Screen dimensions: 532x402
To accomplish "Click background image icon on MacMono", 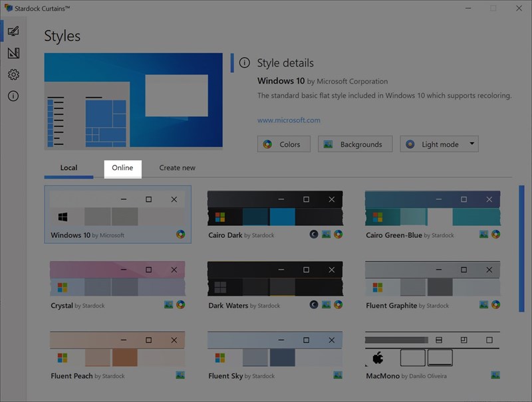I will click(495, 375).
